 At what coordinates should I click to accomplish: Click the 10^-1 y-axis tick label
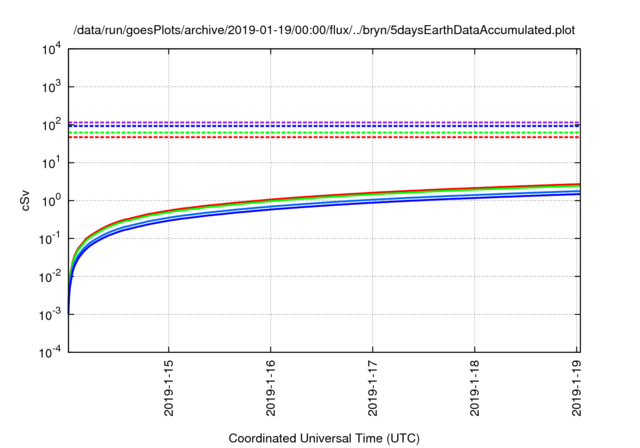tap(50, 239)
